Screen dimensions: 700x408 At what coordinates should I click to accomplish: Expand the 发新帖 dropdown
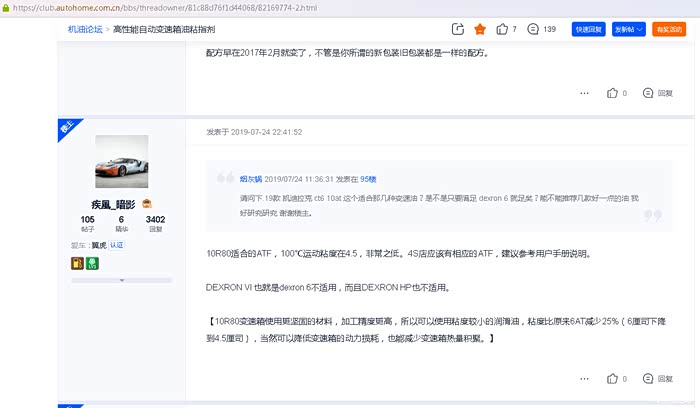click(x=628, y=30)
